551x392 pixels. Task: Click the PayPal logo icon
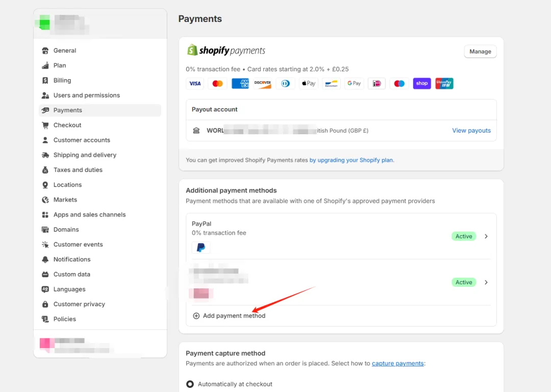pos(201,248)
